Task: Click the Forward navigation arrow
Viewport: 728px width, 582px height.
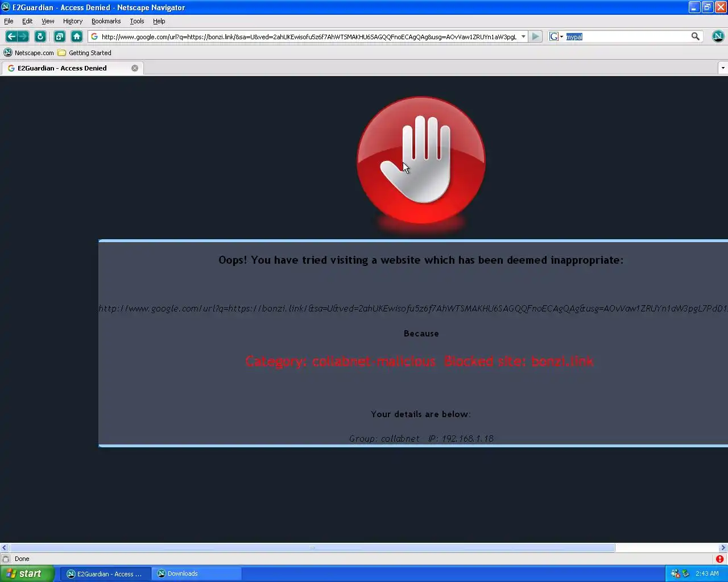Action: (23, 36)
